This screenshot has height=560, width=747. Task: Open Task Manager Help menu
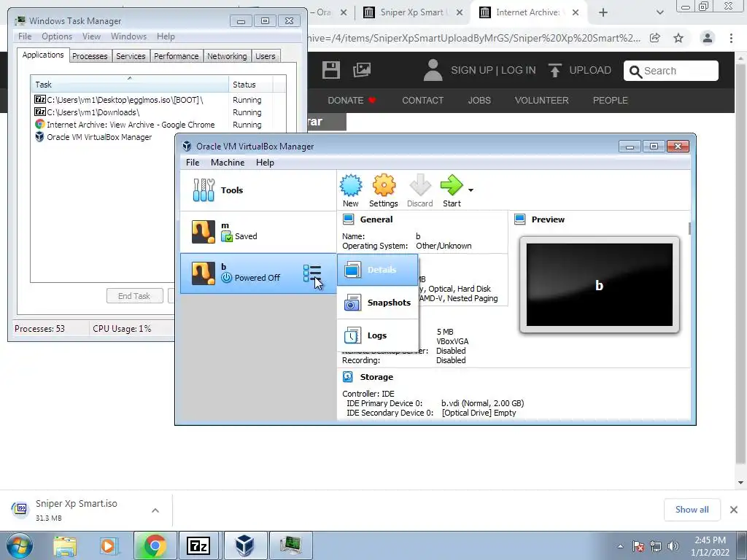tap(166, 36)
